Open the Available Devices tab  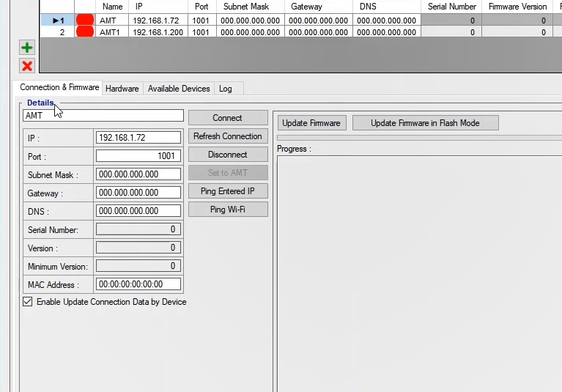coord(179,89)
